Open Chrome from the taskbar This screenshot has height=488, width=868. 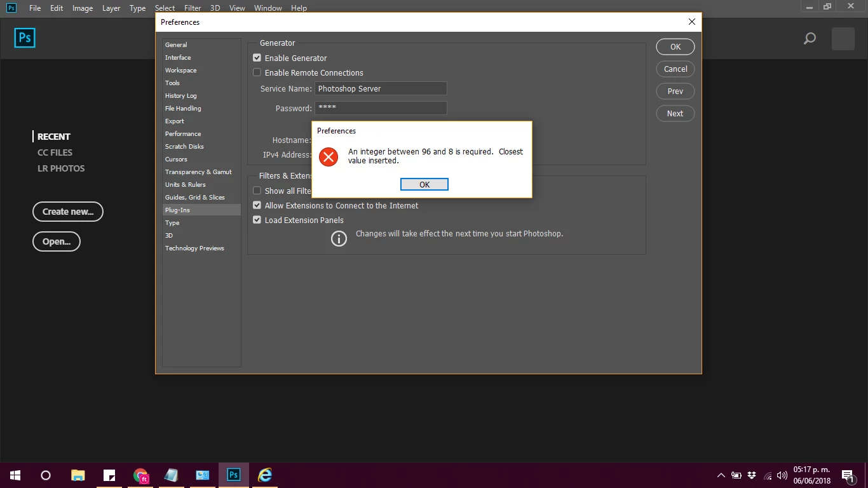(x=140, y=475)
